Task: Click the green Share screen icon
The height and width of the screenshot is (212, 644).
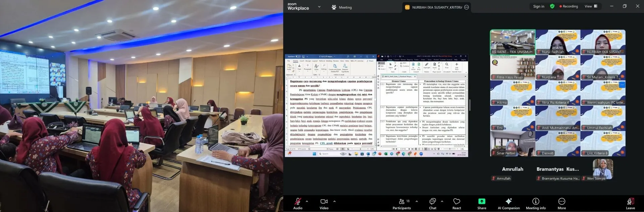Action: (x=482, y=201)
